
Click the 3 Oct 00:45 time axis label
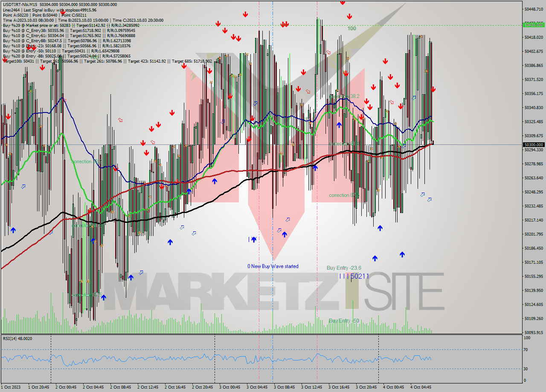tap(230, 387)
